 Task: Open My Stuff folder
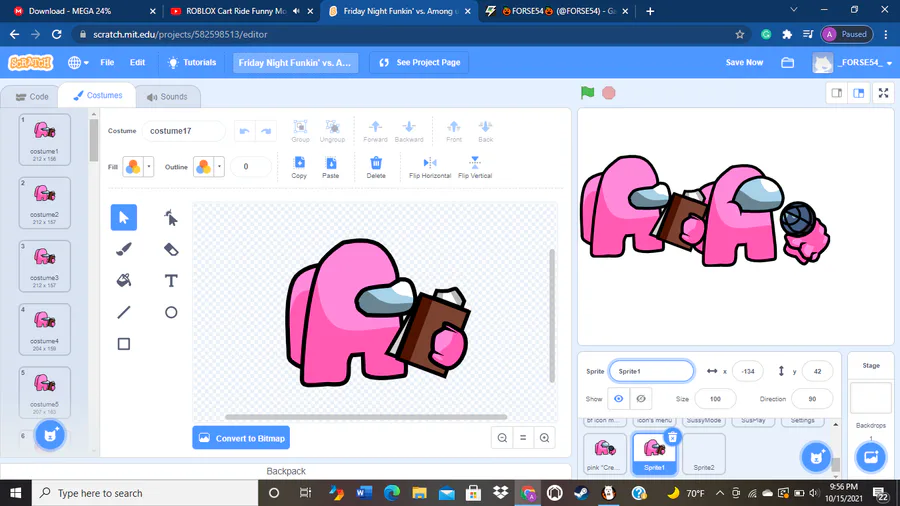coord(788,63)
